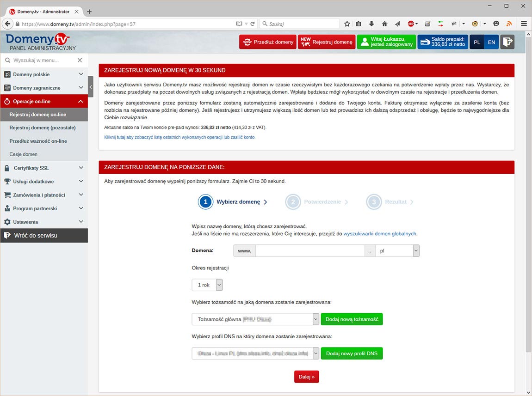
Task: Switch language to EN
Action: [491, 42]
